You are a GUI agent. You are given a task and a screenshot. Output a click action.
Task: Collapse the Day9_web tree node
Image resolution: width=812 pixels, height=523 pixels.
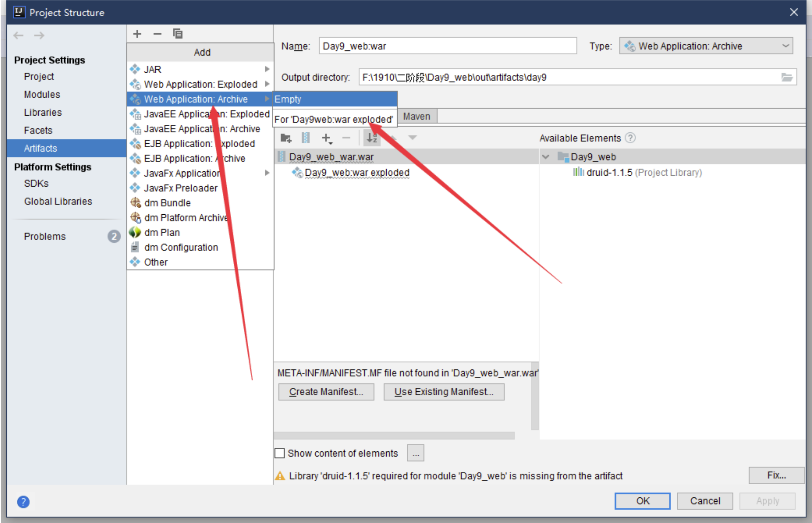(x=546, y=157)
